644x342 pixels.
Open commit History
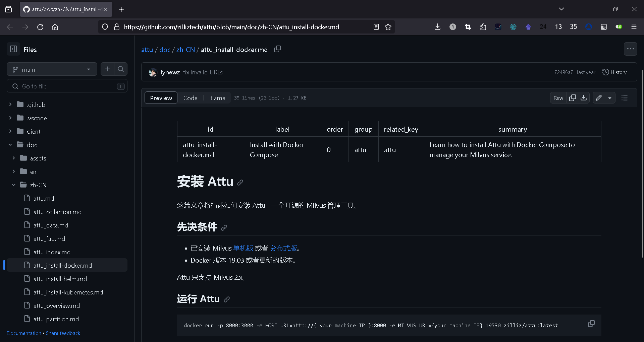[x=614, y=72]
